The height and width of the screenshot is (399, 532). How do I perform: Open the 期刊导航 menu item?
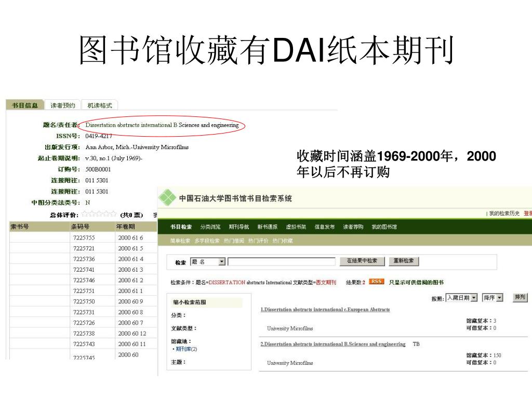[x=239, y=227]
